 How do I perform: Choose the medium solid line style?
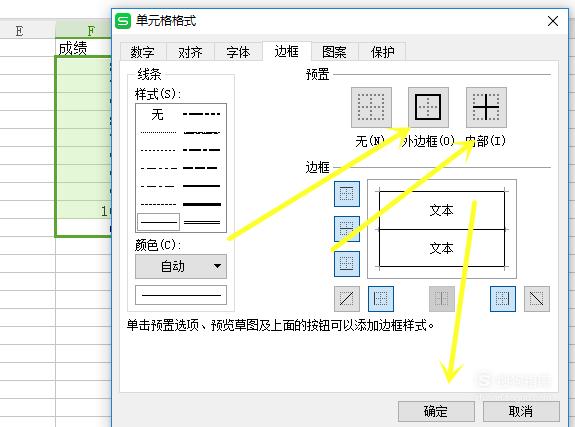[x=202, y=186]
